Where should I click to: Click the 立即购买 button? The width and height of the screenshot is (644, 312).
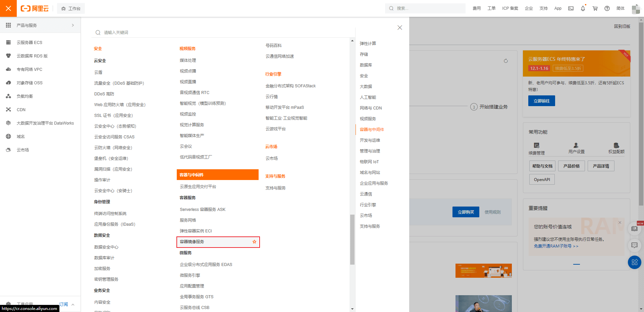466,212
